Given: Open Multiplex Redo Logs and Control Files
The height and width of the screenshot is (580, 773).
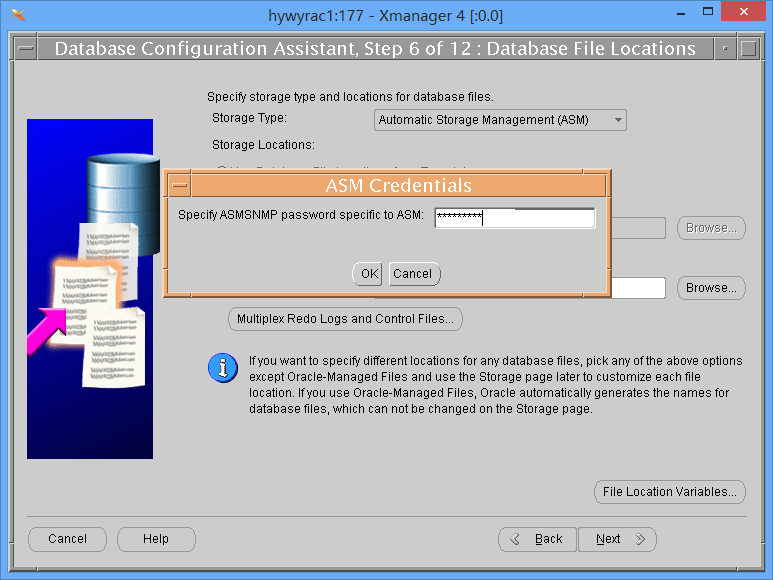Looking at the screenshot, I should 345,319.
